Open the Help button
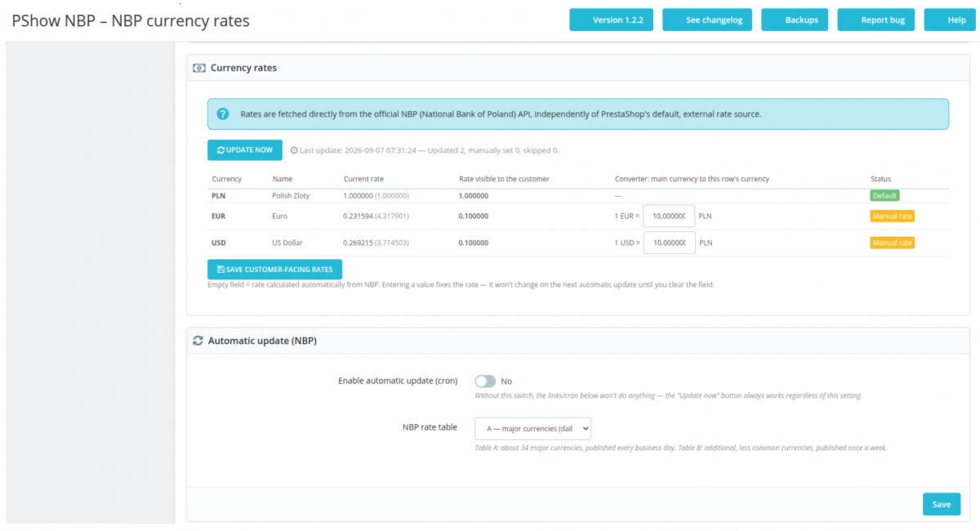 tap(950, 20)
